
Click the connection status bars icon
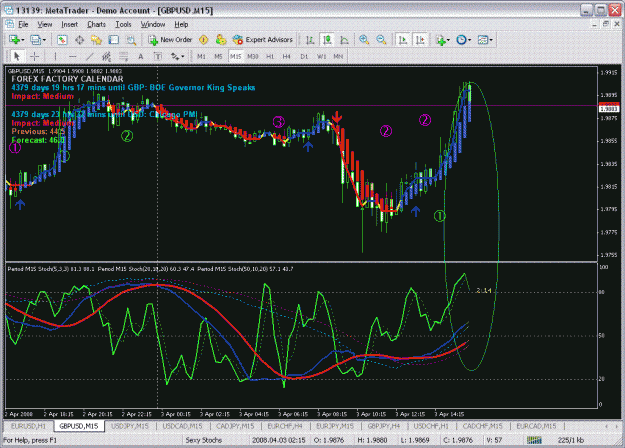point(534,440)
